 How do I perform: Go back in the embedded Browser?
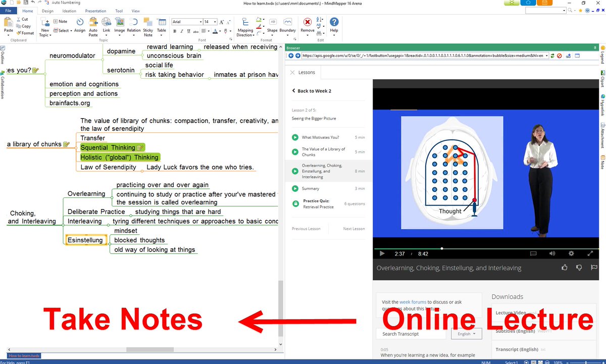click(x=290, y=56)
